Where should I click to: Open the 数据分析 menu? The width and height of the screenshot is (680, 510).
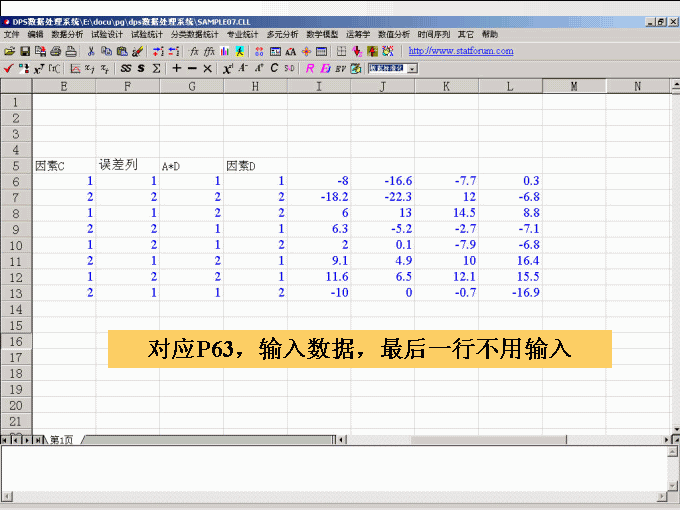pos(67,34)
